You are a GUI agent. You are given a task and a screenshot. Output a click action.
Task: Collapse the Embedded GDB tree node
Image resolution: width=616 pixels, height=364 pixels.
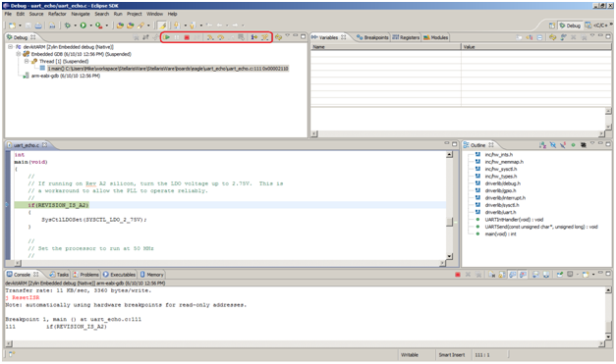[19, 54]
